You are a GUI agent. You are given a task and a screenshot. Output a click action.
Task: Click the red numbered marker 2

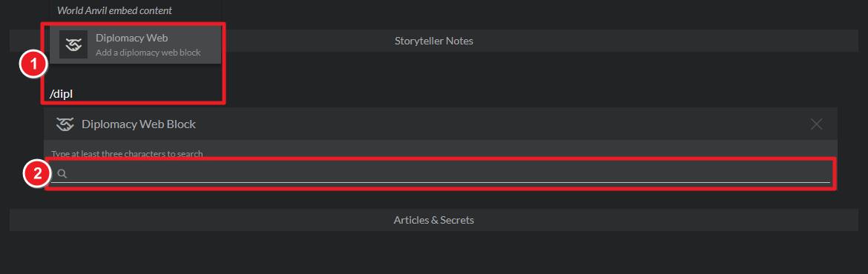[37, 175]
